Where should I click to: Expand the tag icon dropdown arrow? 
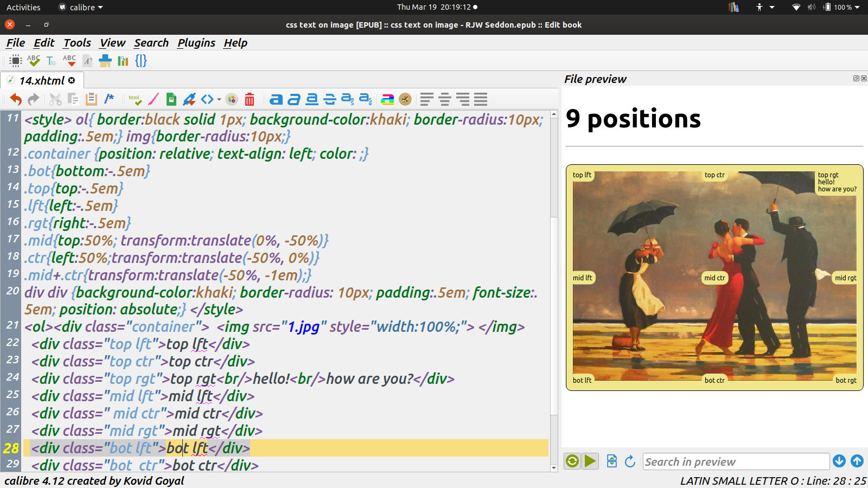pyautogui.click(x=219, y=100)
